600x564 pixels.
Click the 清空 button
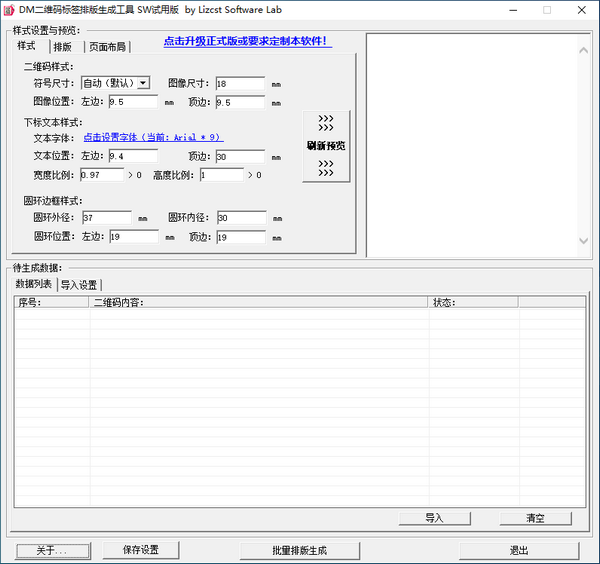535,518
